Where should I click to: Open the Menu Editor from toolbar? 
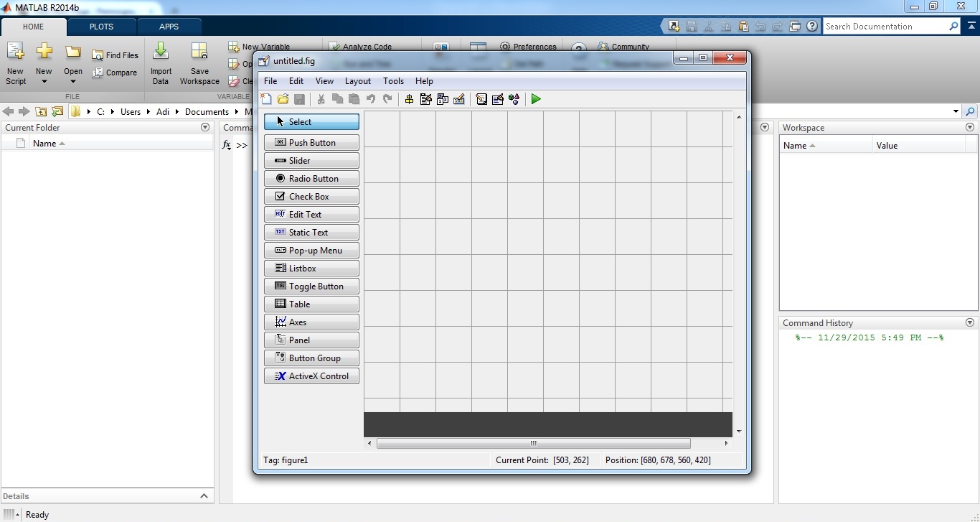coord(426,99)
